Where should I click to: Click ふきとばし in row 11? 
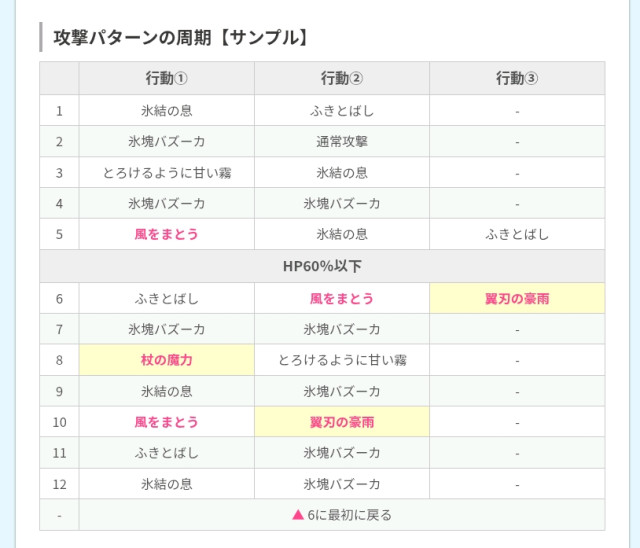pyautogui.click(x=167, y=453)
